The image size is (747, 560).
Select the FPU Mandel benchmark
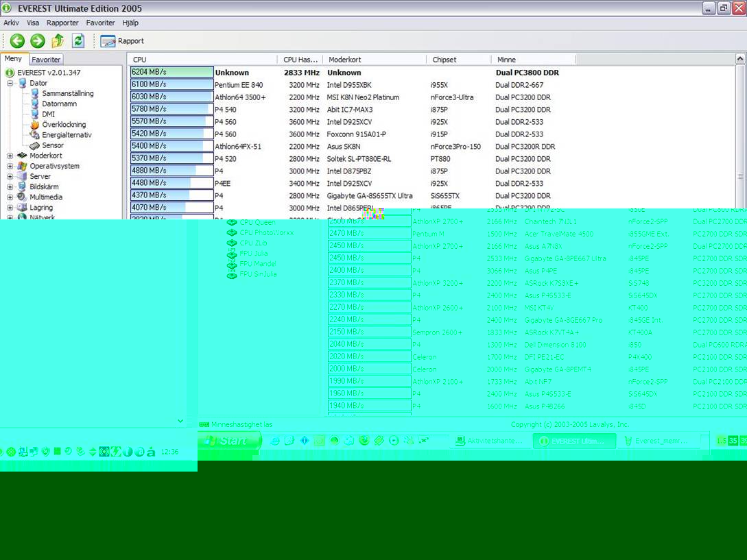(252, 264)
